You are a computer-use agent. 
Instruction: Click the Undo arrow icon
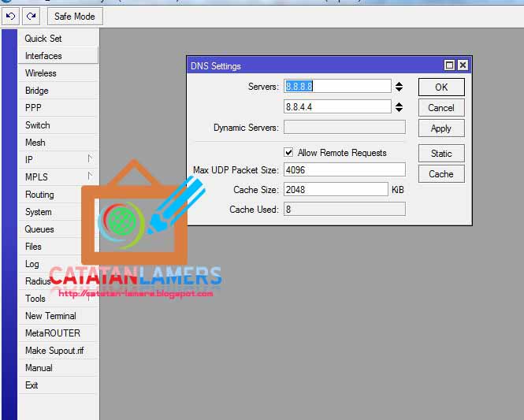tap(11, 17)
